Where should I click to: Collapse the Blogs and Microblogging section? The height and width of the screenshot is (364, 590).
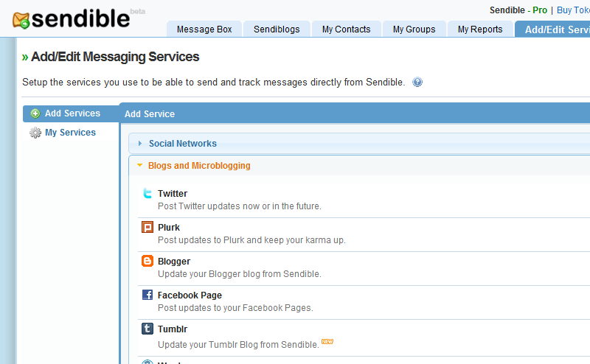(198, 166)
